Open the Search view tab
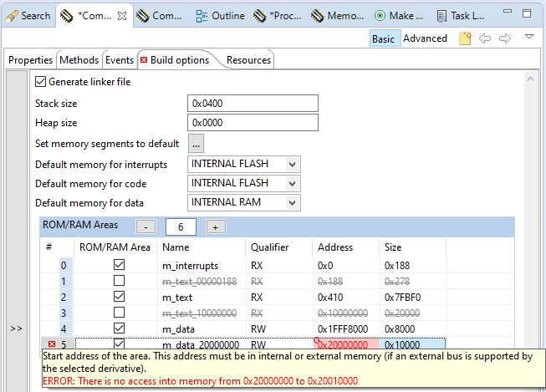546x392 pixels. pyautogui.click(x=28, y=16)
